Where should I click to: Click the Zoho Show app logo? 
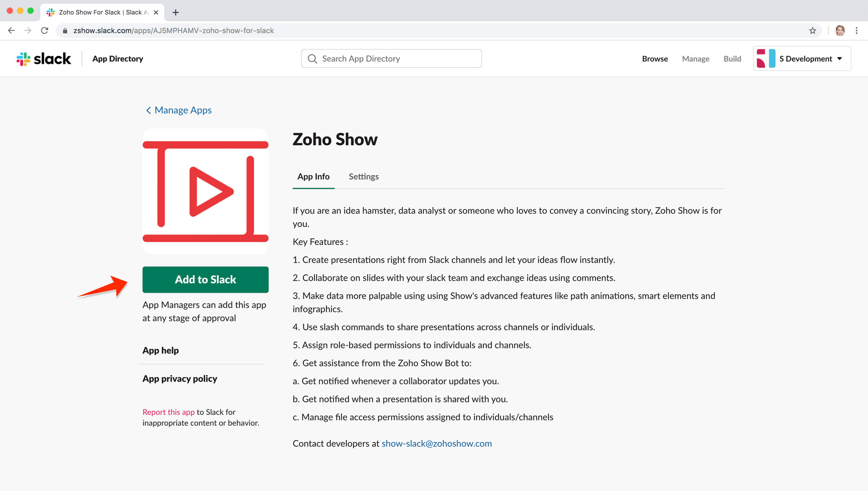pos(205,191)
